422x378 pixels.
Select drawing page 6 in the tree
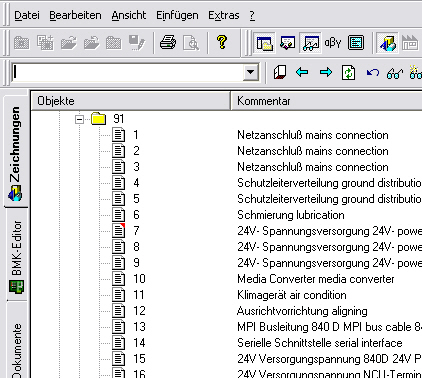point(136,215)
